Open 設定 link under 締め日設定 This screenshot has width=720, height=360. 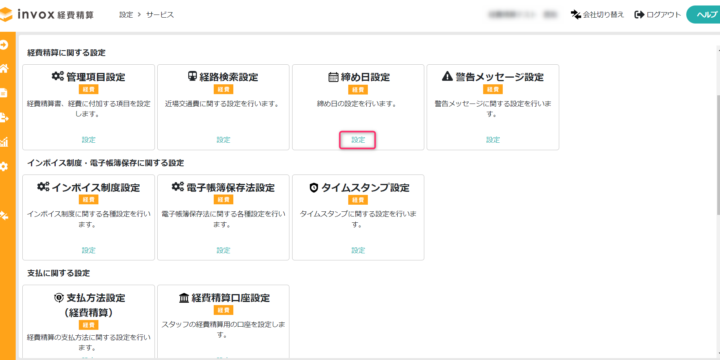(x=358, y=140)
